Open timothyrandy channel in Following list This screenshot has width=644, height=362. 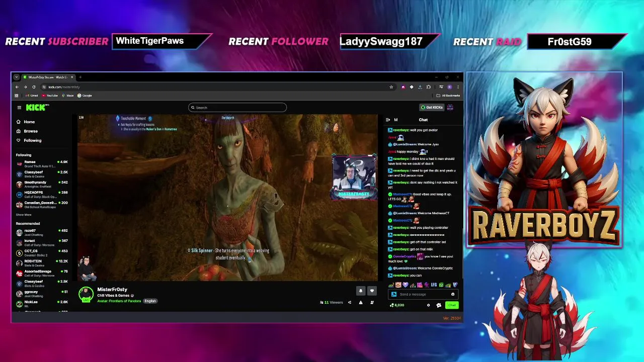click(x=42, y=184)
